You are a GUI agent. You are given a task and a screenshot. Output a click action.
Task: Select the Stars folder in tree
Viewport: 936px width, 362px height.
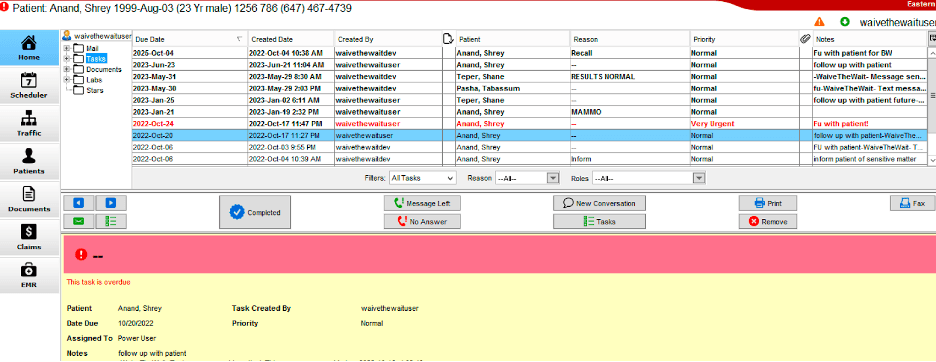(x=94, y=90)
